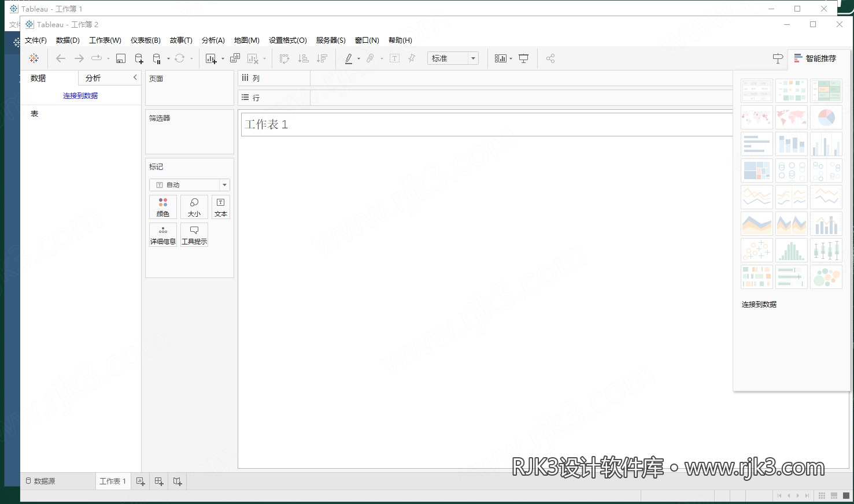Image resolution: width=854 pixels, height=504 pixels.
Task: Swap rows and columns using the toolbar icon
Action: pyautogui.click(x=284, y=58)
